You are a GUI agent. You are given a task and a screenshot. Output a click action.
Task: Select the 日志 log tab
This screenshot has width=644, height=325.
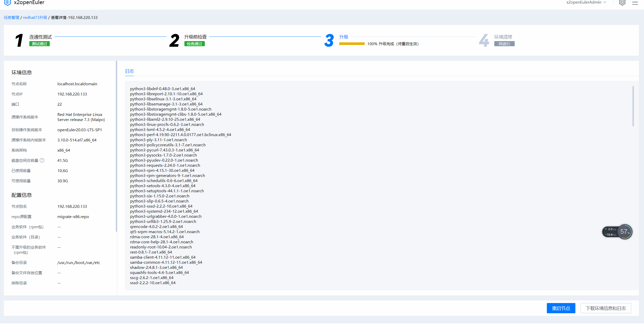click(130, 71)
